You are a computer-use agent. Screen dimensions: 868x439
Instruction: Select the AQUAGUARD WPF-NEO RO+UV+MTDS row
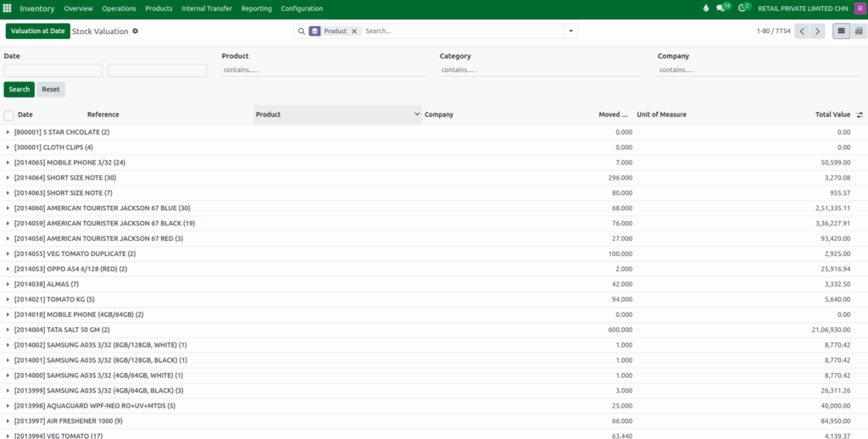pos(434,406)
